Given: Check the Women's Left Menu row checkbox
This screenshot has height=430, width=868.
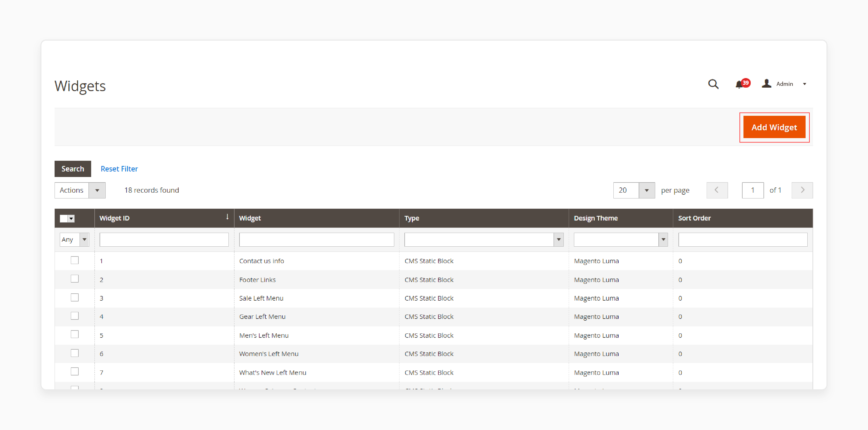Looking at the screenshot, I should click(75, 353).
